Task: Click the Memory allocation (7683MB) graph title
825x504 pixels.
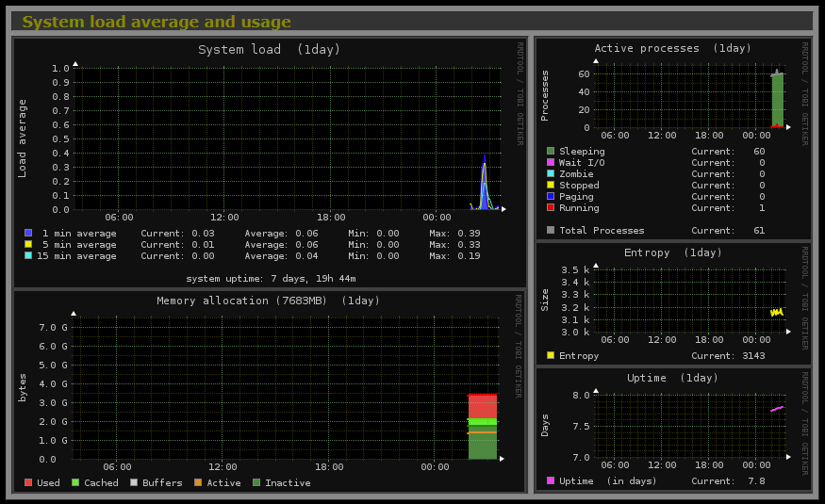Action: coord(268,301)
